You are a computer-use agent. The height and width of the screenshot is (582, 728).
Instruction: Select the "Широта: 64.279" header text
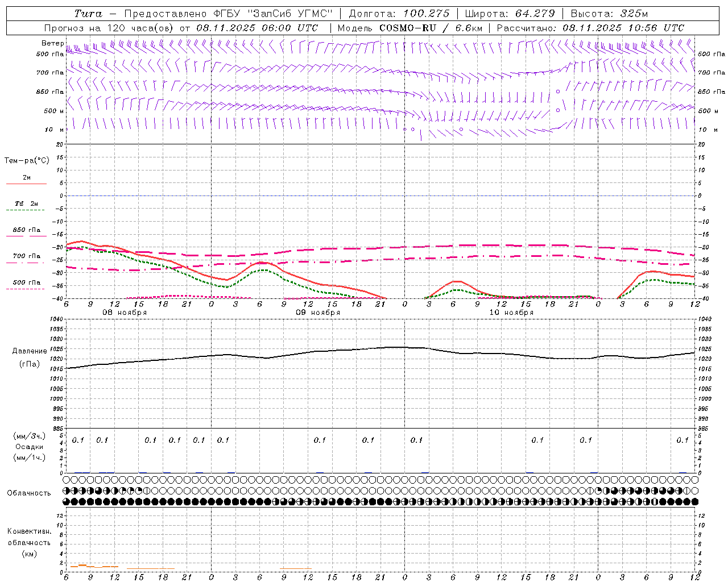click(x=510, y=14)
